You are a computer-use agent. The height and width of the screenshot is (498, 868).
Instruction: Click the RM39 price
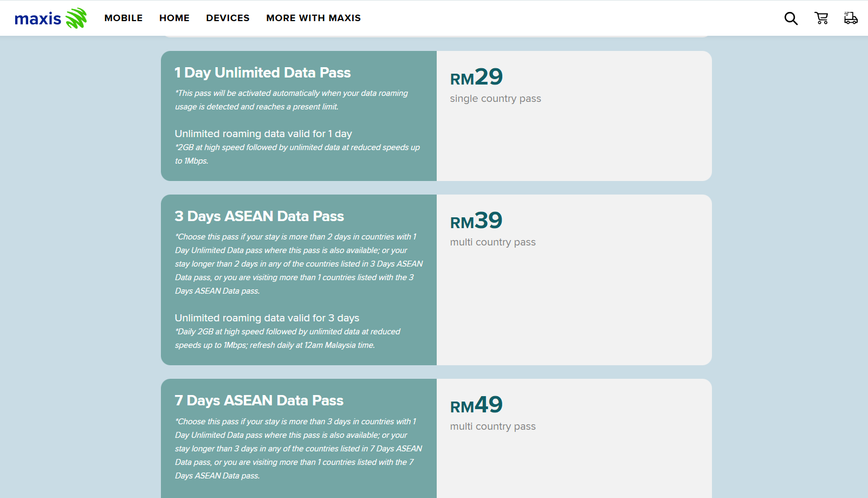coord(476,221)
